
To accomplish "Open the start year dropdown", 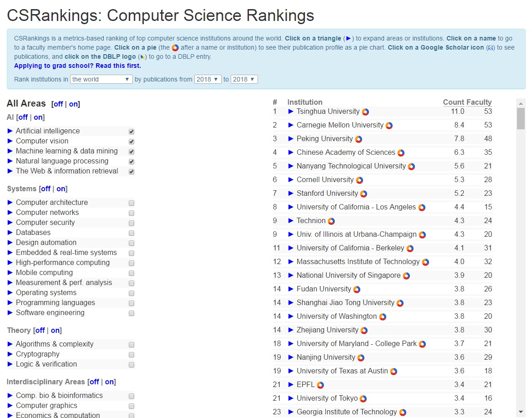I will click(208, 79).
